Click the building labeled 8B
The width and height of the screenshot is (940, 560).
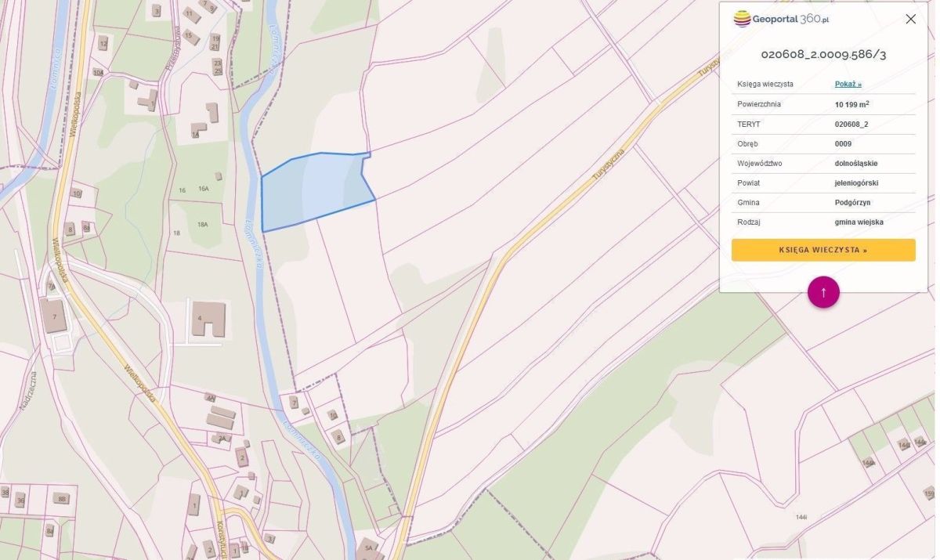[62, 497]
